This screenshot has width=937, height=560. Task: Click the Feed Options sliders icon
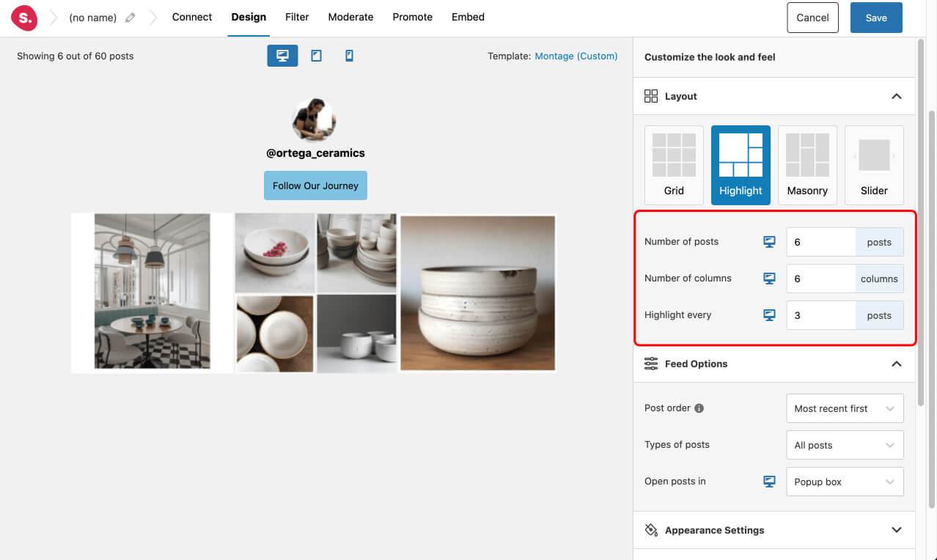click(651, 364)
